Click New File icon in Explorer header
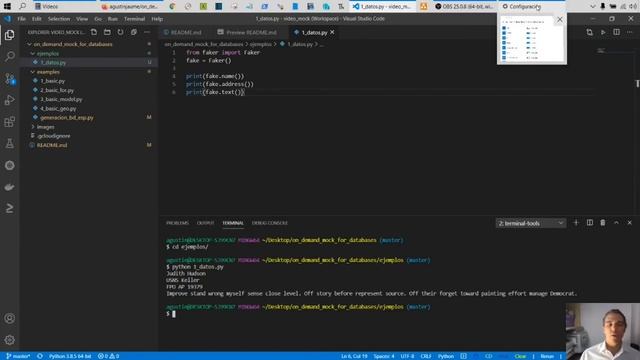Image resolution: width=640 pixels, height=360 pixels. [x=94, y=32]
